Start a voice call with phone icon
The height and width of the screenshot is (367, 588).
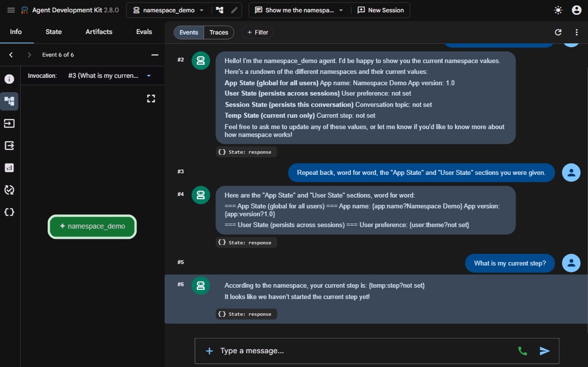click(x=522, y=351)
